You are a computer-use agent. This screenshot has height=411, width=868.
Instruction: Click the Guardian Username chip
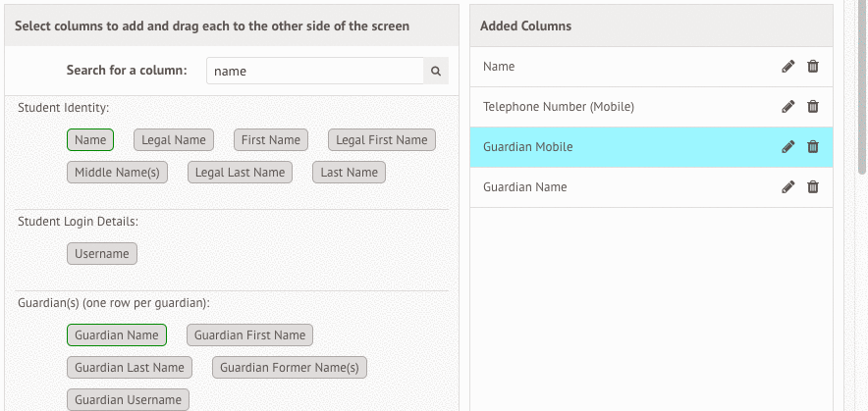(x=128, y=400)
